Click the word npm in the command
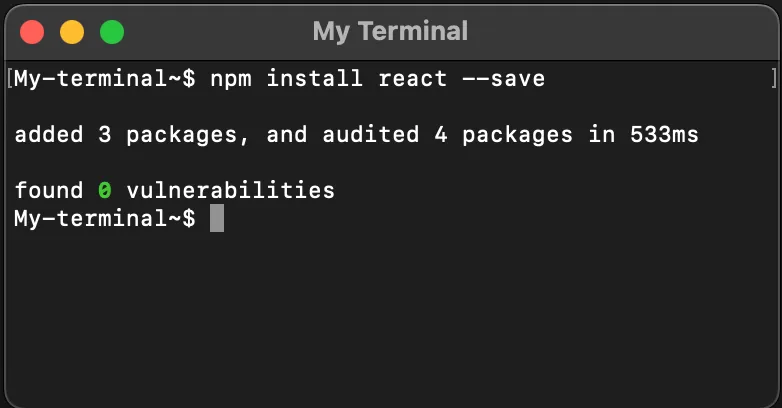 coord(231,79)
